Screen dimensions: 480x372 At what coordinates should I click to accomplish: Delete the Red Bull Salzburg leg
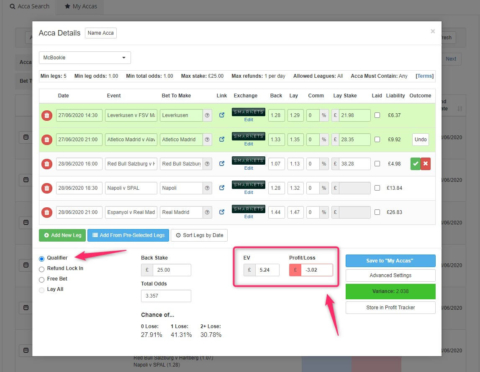point(47,164)
